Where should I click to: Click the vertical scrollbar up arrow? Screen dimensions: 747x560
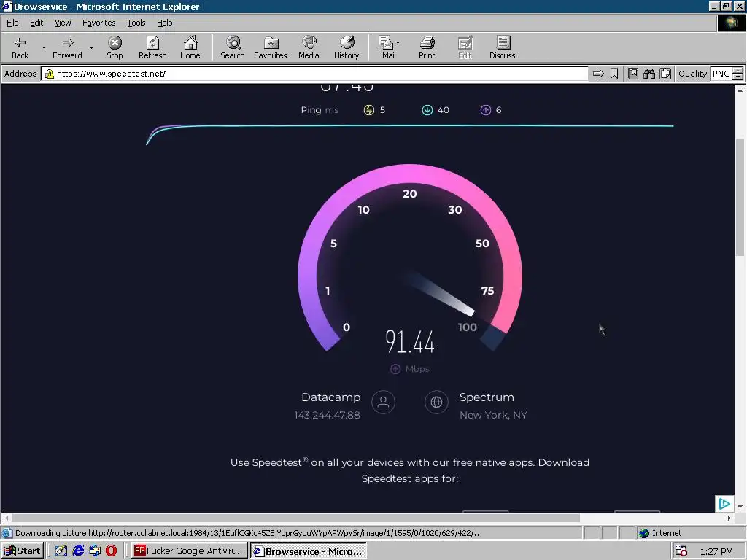pos(740,90)
